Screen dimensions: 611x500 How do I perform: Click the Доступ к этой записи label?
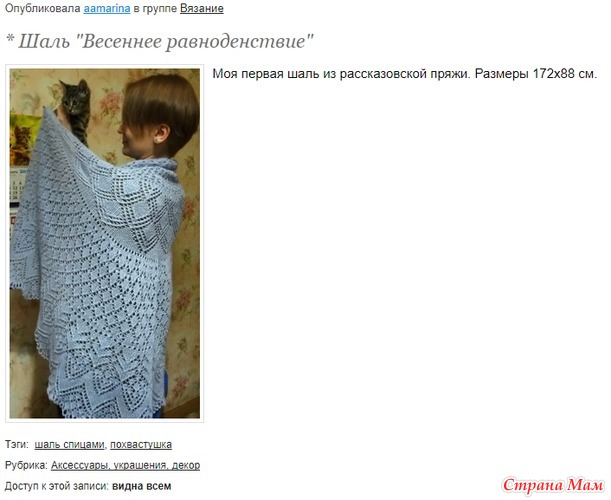coord(57,486)
